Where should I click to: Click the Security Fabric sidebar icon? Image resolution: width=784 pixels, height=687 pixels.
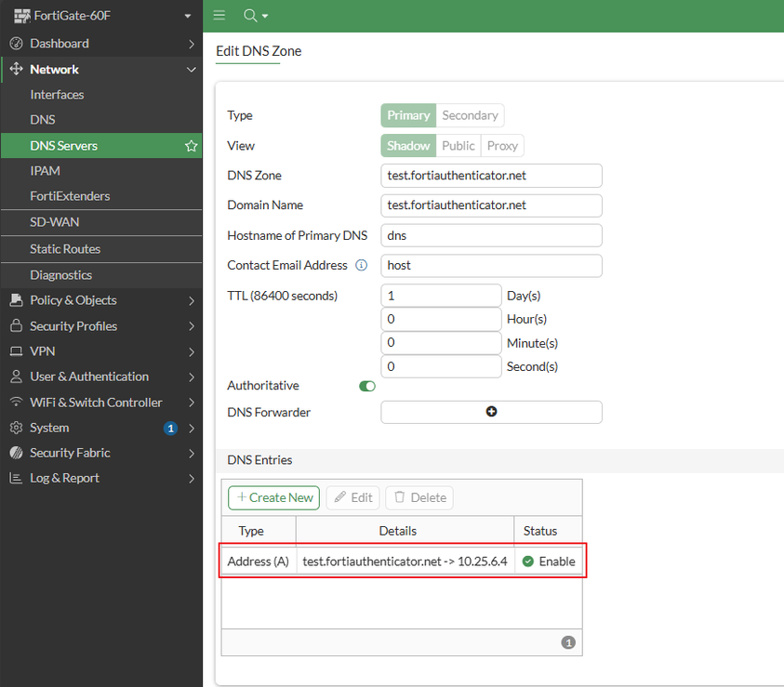[15, 453]
